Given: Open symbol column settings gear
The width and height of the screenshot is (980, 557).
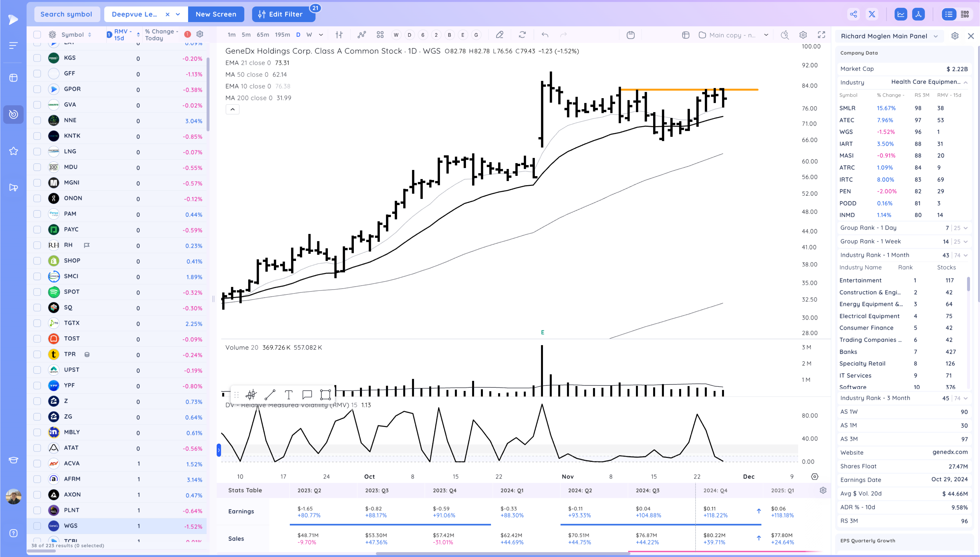Looking at the screenshot, I should pos(52,35).
